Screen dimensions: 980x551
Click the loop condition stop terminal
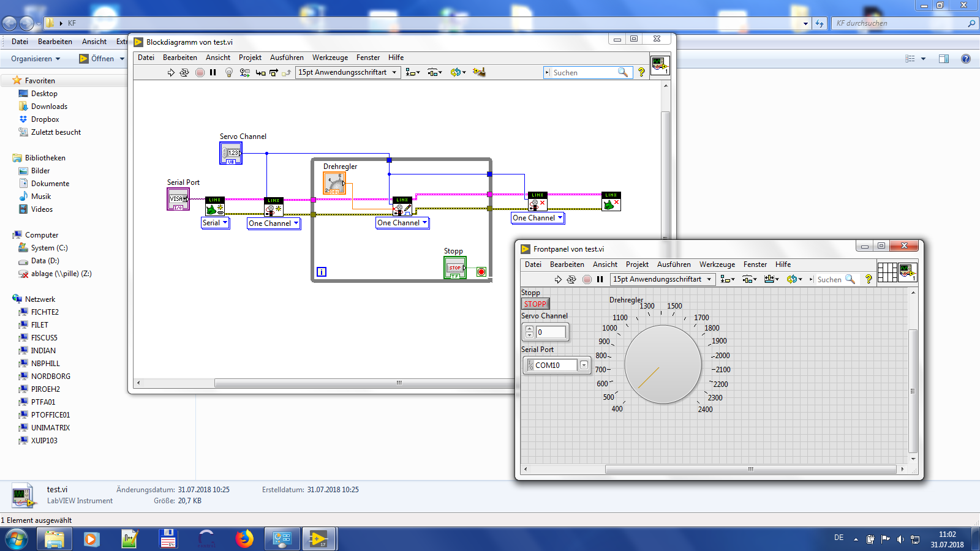(481, 272)
